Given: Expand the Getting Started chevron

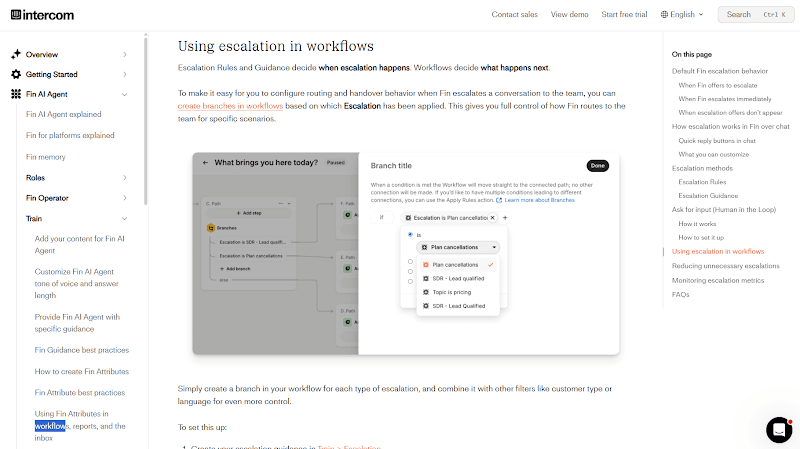Looking at the screenshot, I should pyautogui.click(x=124, y=74).
